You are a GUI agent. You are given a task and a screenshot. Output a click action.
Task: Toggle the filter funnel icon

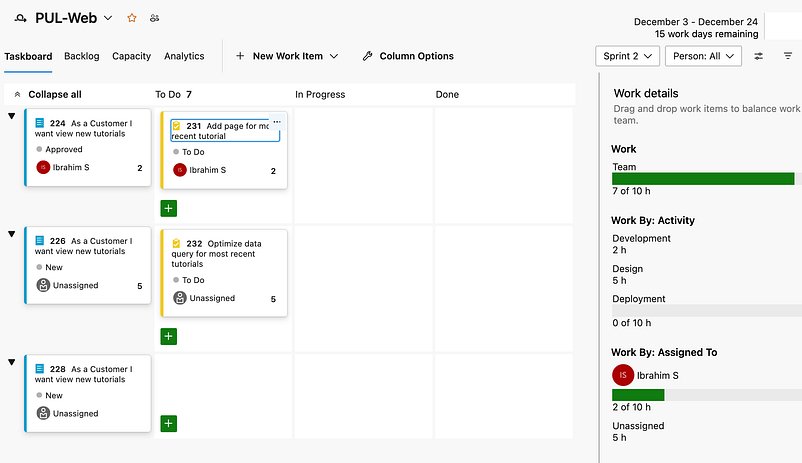[x=788, y=56]
